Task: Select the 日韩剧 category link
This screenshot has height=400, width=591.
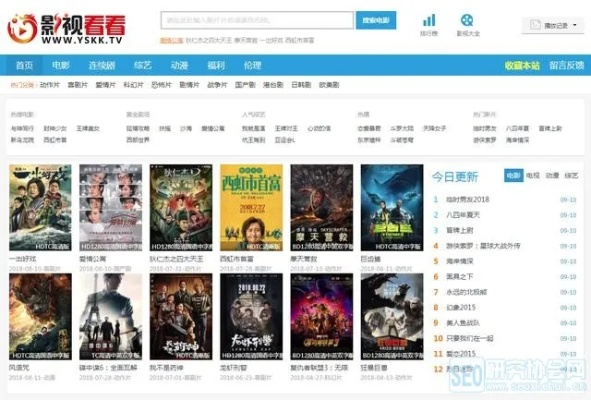Action: pyautogui.click(x=301, y=85)
